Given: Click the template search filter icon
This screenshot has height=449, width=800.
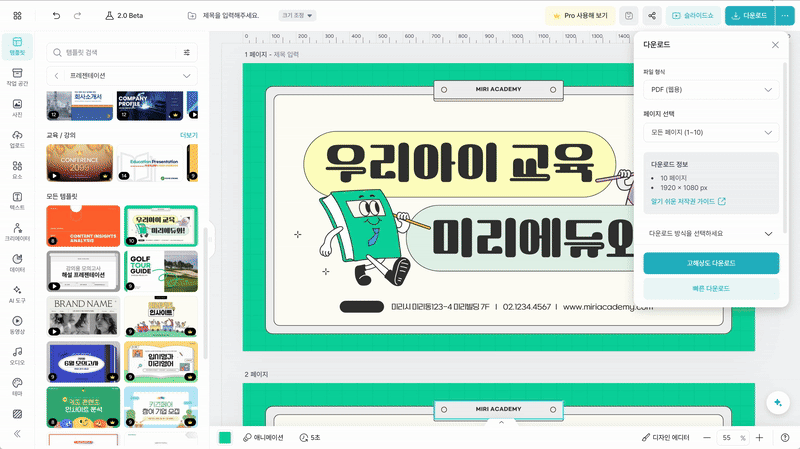Looking at the screenshot, I should tap(187, 52).
